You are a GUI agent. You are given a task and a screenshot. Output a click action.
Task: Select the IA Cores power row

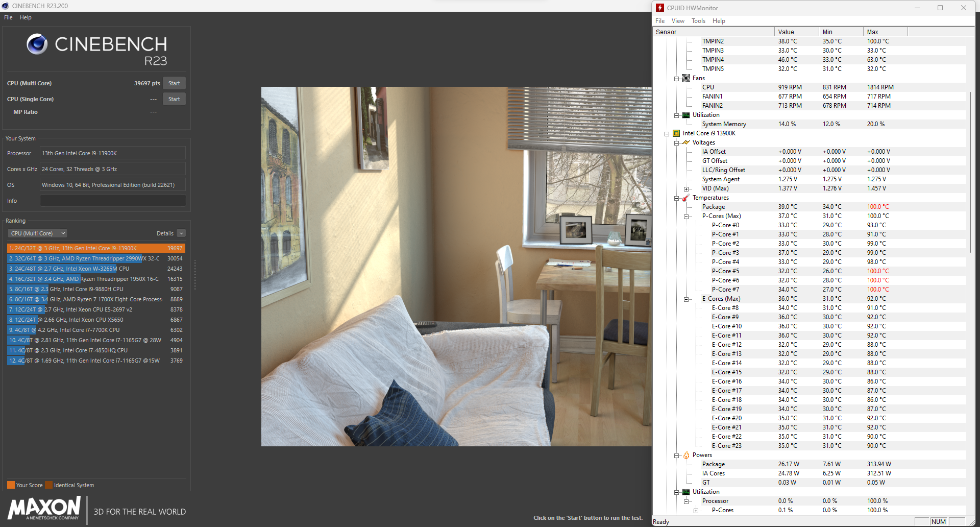tap(809, 473)
